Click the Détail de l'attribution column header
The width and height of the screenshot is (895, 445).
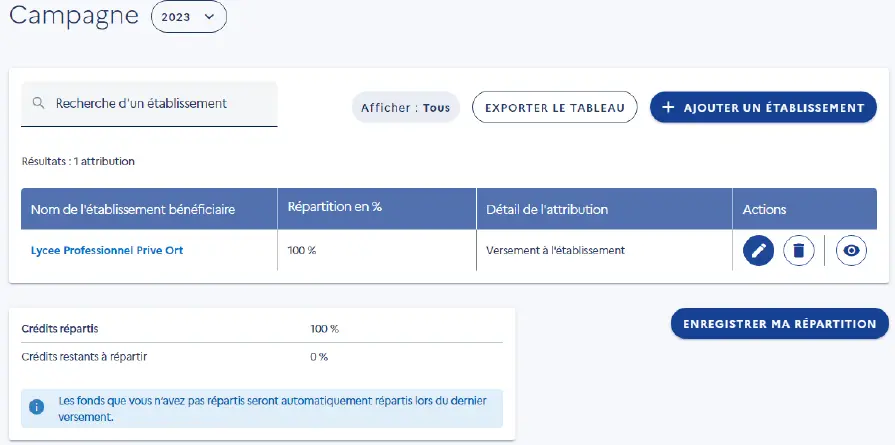point(547,209)
